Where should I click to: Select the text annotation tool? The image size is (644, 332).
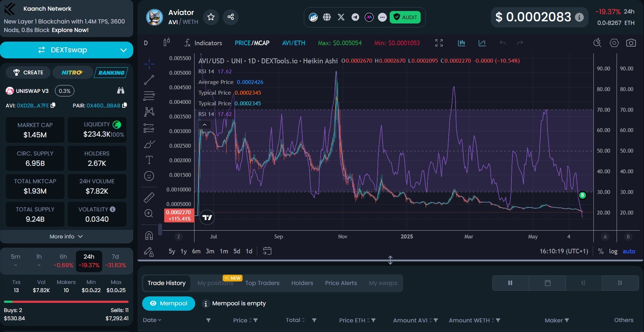point(149,160)
